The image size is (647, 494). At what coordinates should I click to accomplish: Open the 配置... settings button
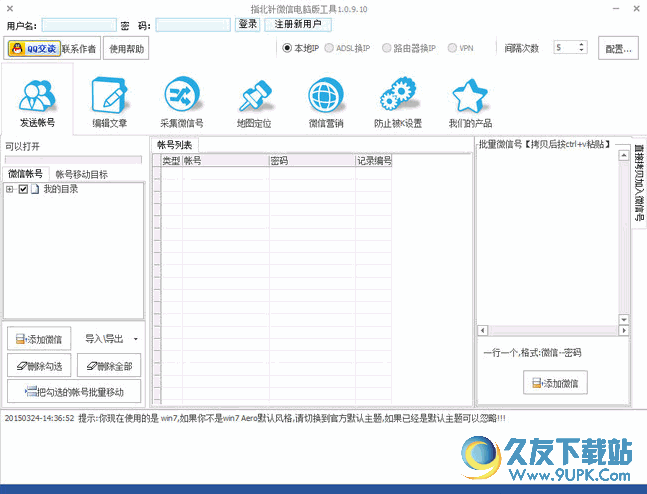618,49
